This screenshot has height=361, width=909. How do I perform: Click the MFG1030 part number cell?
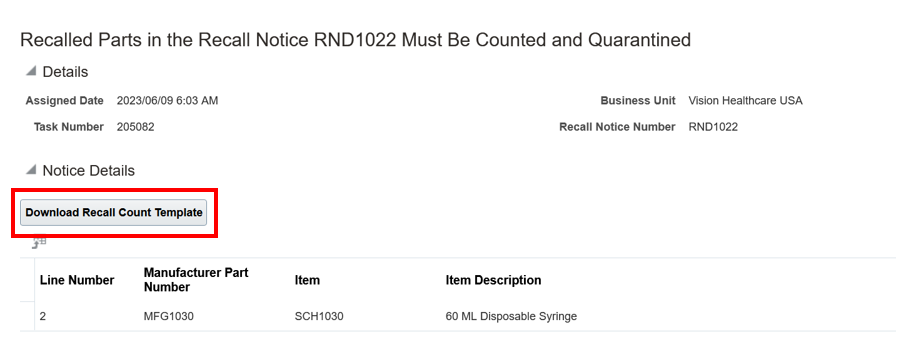click(168, 316)
